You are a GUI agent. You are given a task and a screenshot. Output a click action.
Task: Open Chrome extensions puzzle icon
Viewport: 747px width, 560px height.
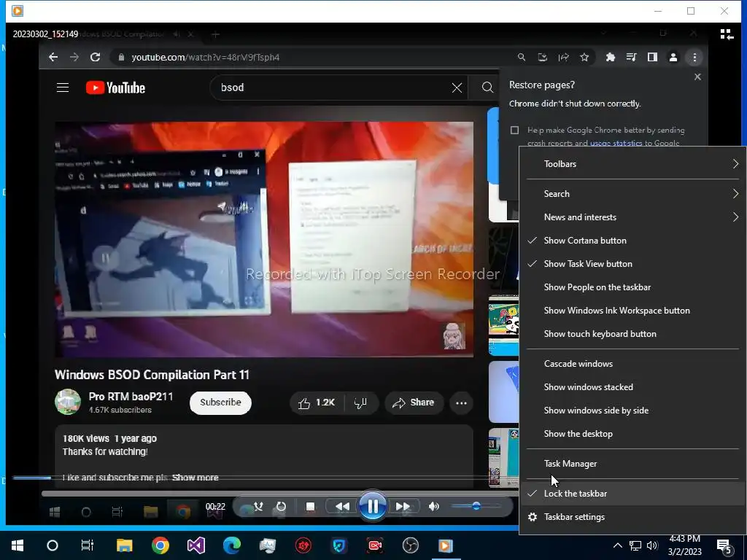coord(611,57)
